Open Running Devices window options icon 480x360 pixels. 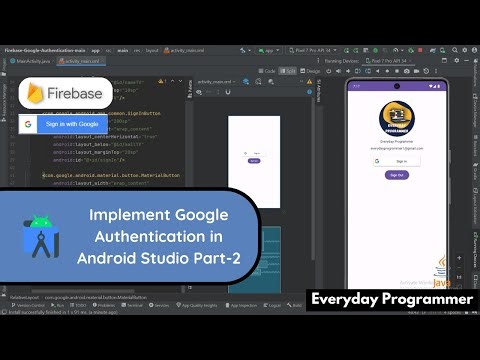[x=444, y=61]
